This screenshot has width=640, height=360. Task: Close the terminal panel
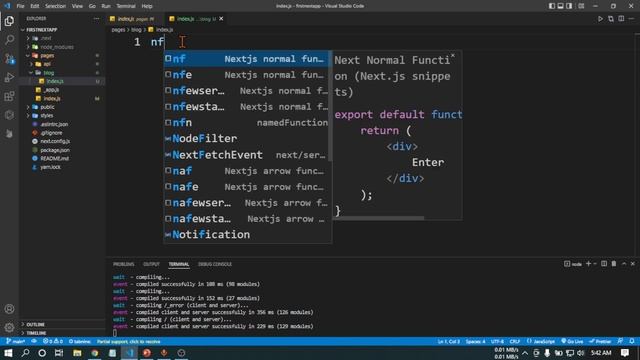click(633, 264)
